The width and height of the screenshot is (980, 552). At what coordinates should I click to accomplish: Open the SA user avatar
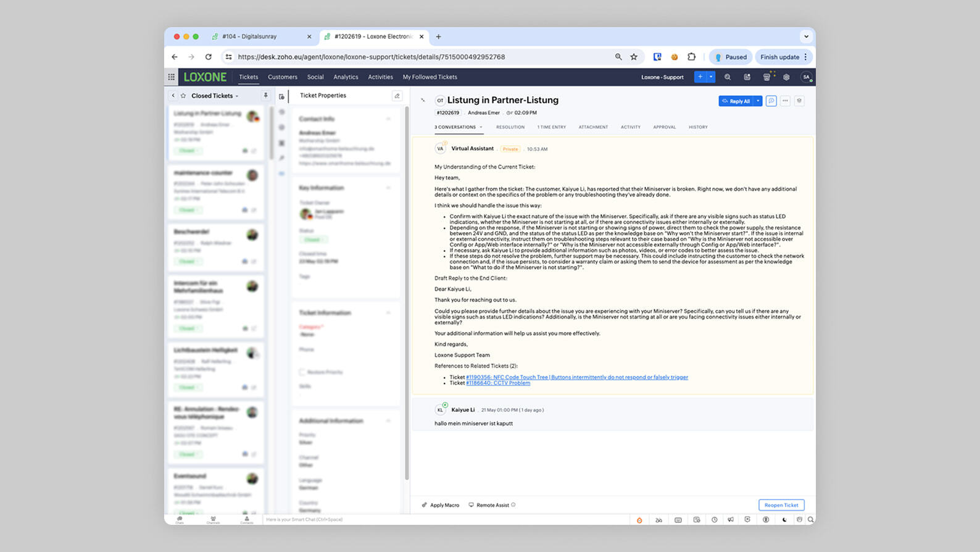(x=806, y=77)
